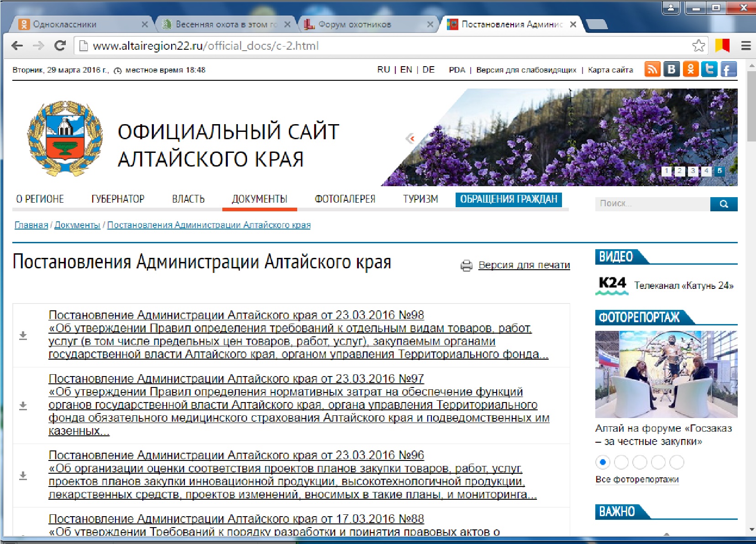The height and width of the screenshot is (544, 756).
Task: Reload the page
Action: click(60, 46)
